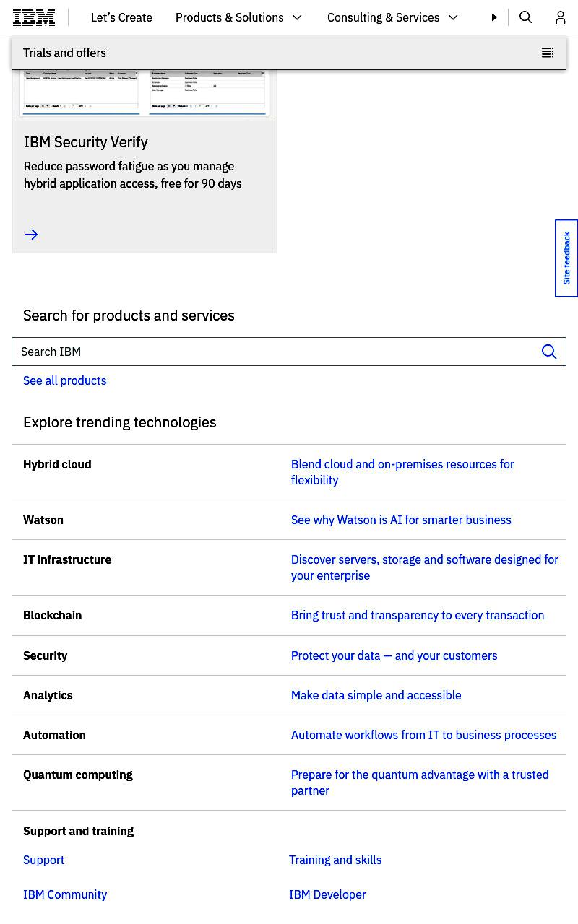Click the Analytics row label
578x924 pixels.
click(48, 695)
